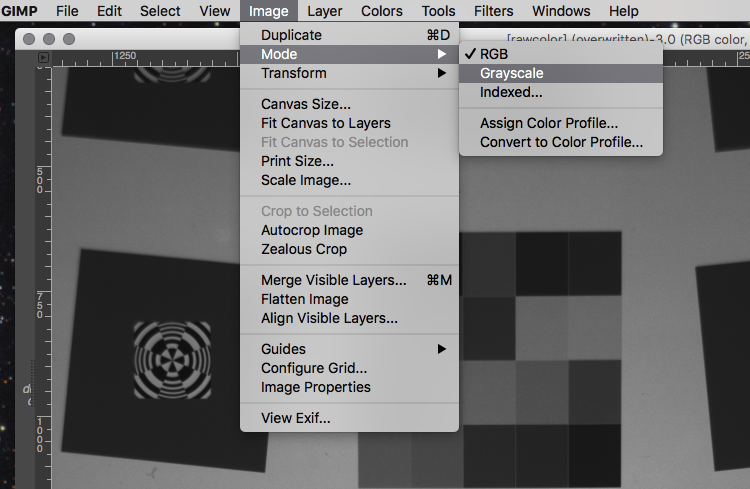Click the image window close button
The width and height of the screenshot is (750, 489).
pos(29,39)
